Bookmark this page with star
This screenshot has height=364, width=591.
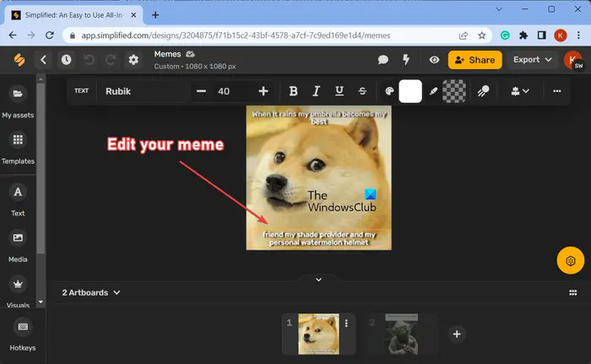tap(482, 35)
